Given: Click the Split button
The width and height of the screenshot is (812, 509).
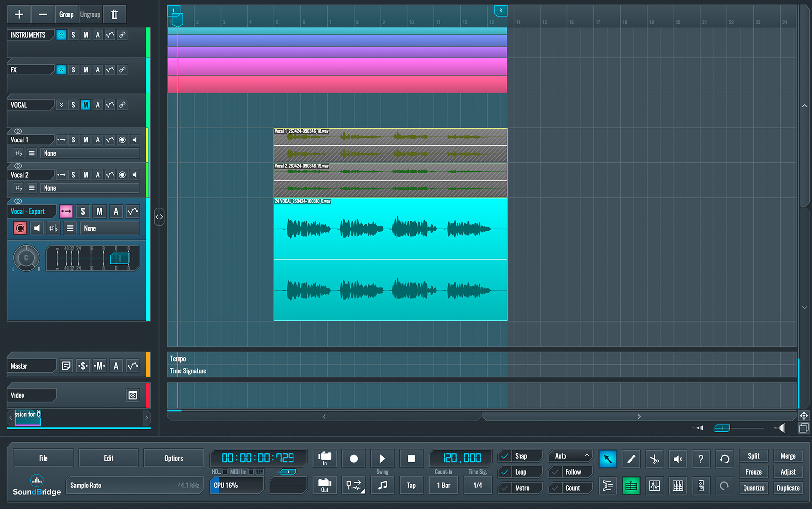Looking at the screenshot, I should pyautogui.click(x=754, y=456).
